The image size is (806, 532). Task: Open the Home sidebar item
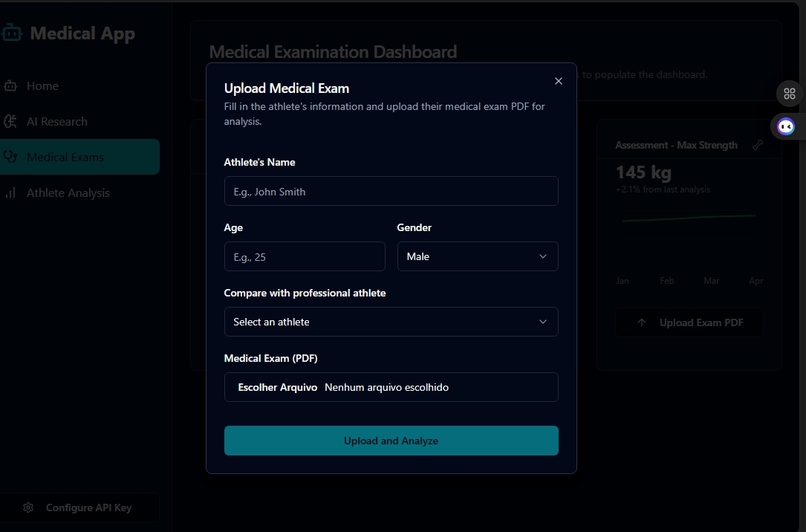[80, 86]
